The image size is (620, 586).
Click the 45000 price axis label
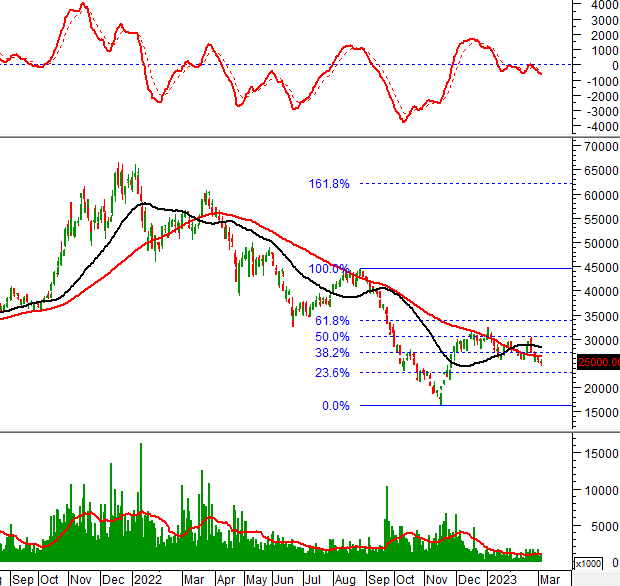point(597,268)
